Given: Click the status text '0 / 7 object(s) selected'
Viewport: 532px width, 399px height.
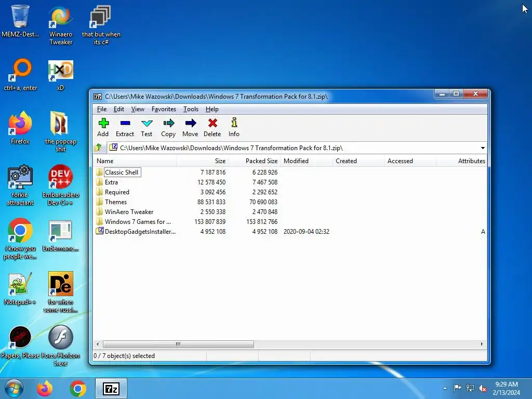Looking at the screenshot, I should [x=124, y=355].
